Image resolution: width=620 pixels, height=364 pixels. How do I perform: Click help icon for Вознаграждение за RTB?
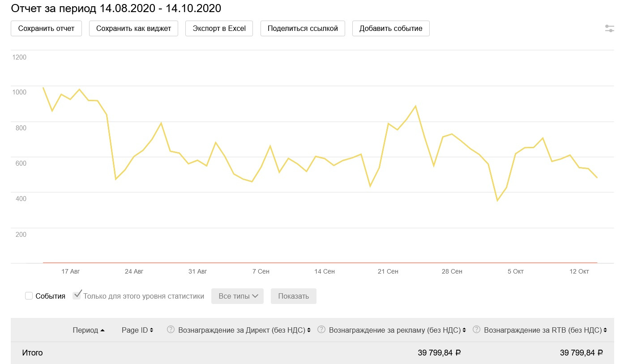[476, 330]
